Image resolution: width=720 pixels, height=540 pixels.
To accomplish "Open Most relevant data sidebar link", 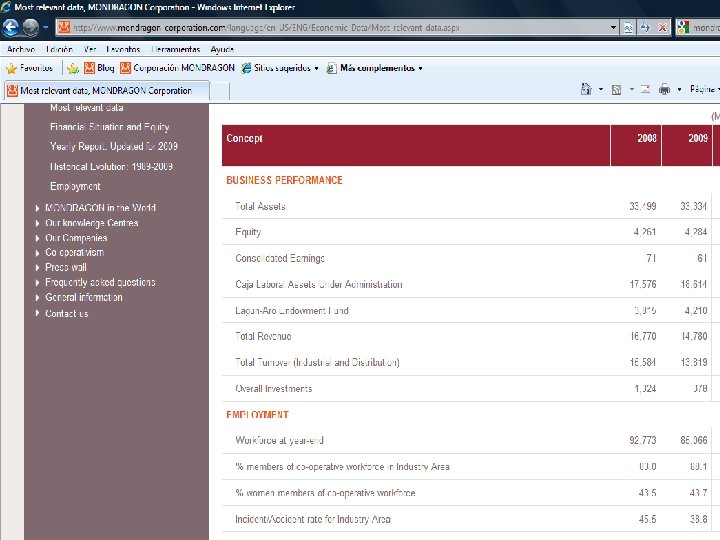I will (87, 107).
